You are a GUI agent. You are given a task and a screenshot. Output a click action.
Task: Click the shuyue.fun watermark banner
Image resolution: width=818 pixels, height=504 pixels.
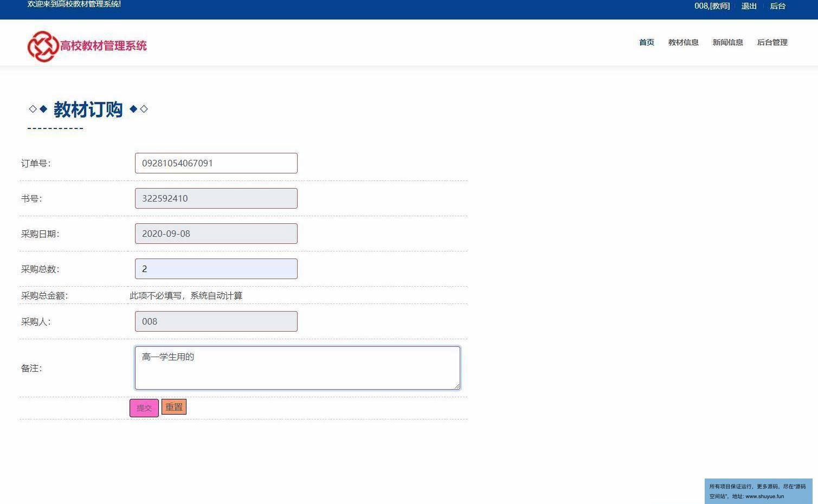pyautogui.click(x=758, y=491)
